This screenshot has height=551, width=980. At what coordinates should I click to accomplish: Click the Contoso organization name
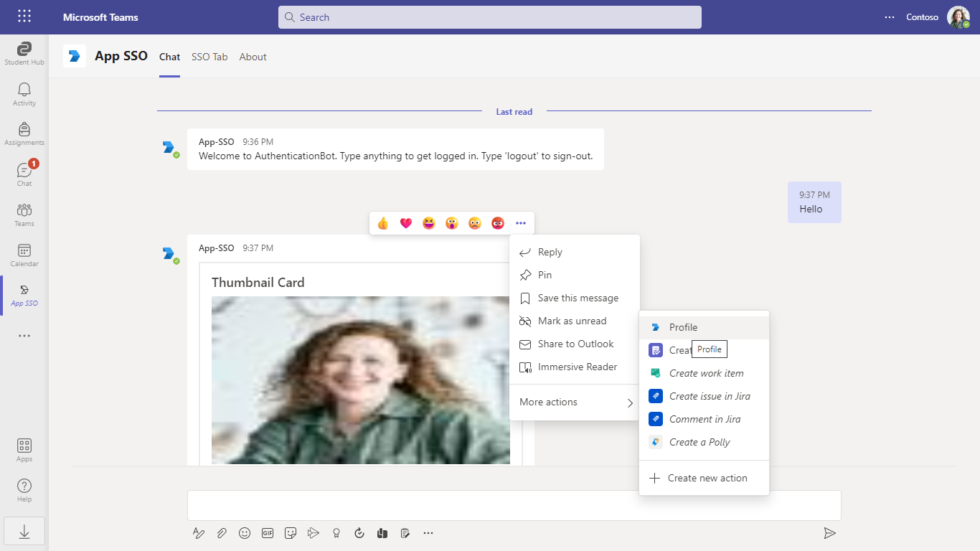tap(922, 17)
